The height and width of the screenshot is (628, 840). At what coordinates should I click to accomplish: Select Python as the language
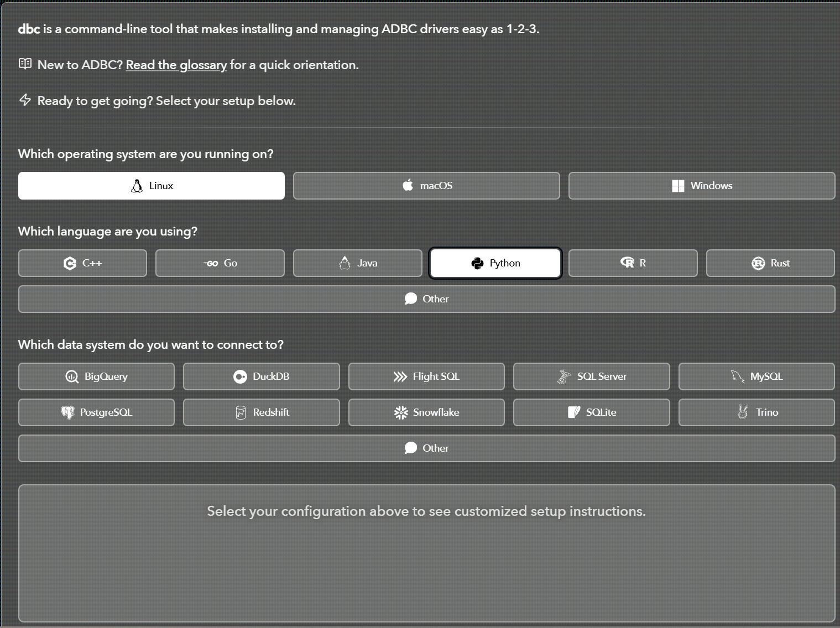[495, 263]
